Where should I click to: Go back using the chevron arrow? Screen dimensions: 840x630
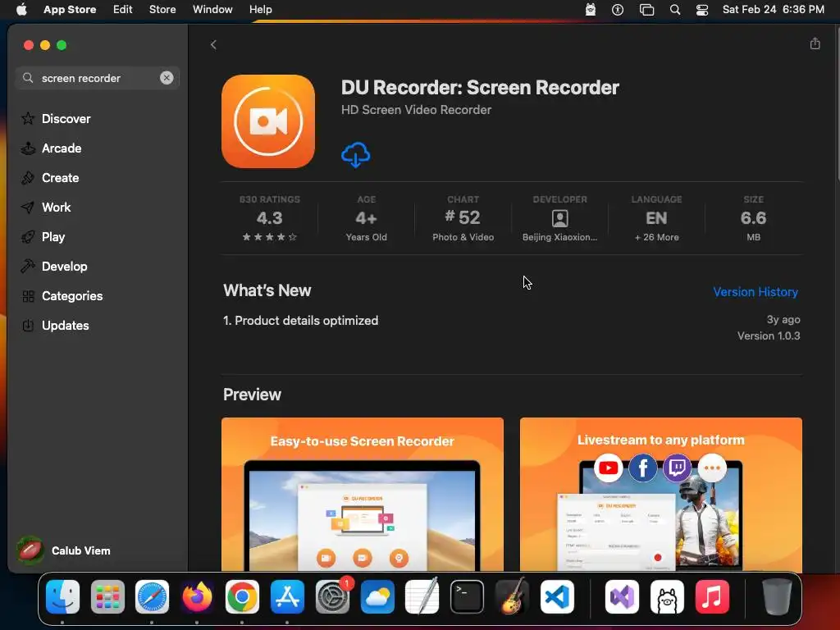(213, 44)
